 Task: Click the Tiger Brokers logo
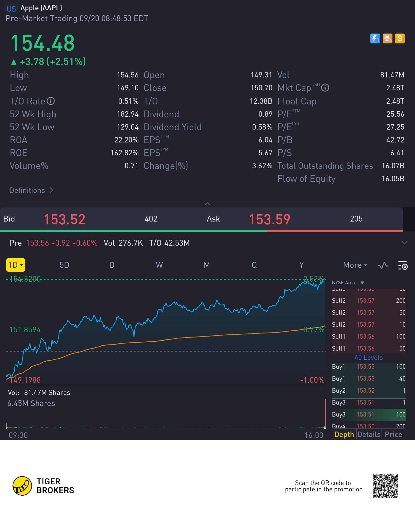click(43, 486)
